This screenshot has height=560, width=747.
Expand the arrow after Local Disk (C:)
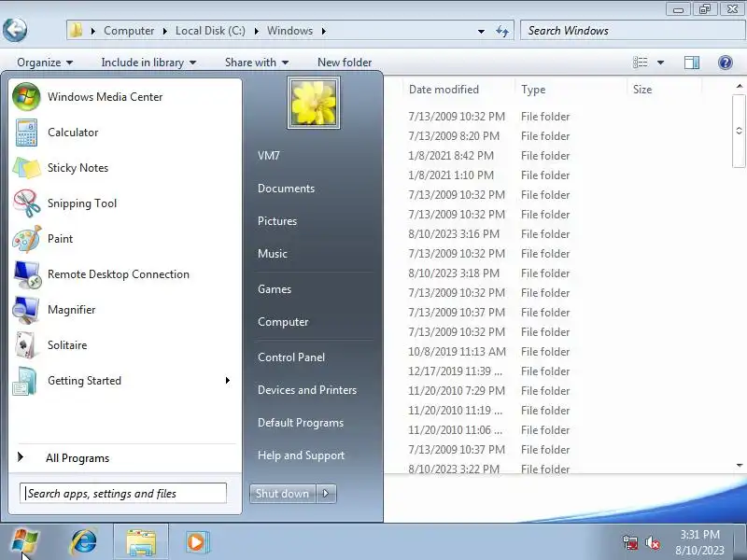point(256,31)
